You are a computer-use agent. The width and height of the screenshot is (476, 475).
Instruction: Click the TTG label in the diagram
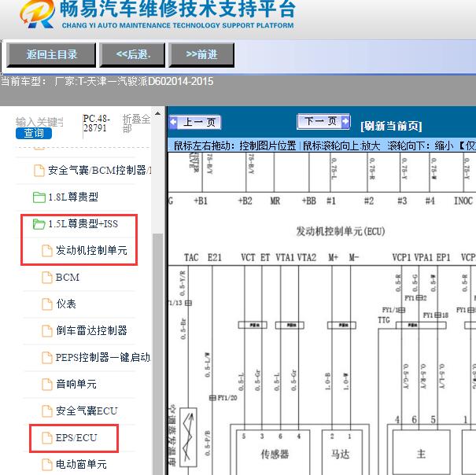coord(384,320)
